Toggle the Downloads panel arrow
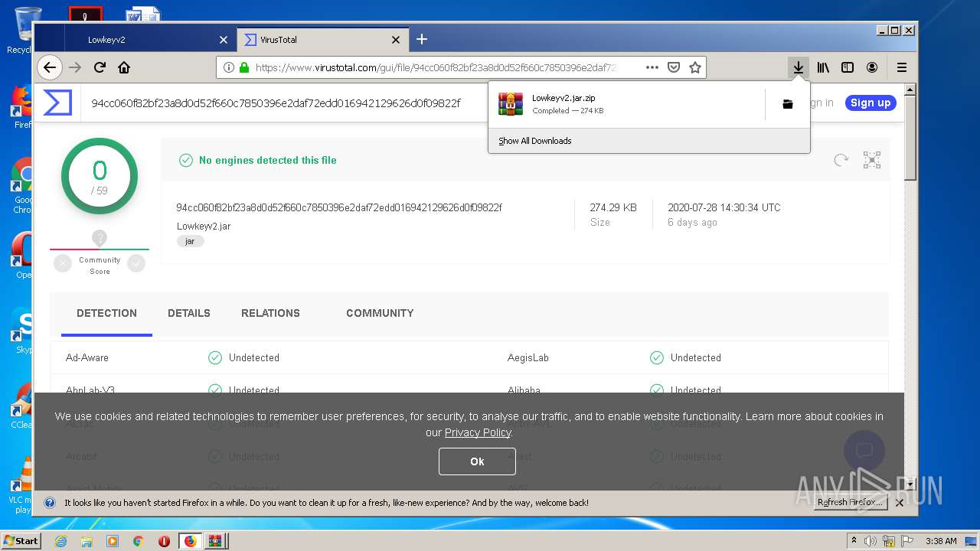The width and height of the screenshot is (980, 551). click(799, 67)
